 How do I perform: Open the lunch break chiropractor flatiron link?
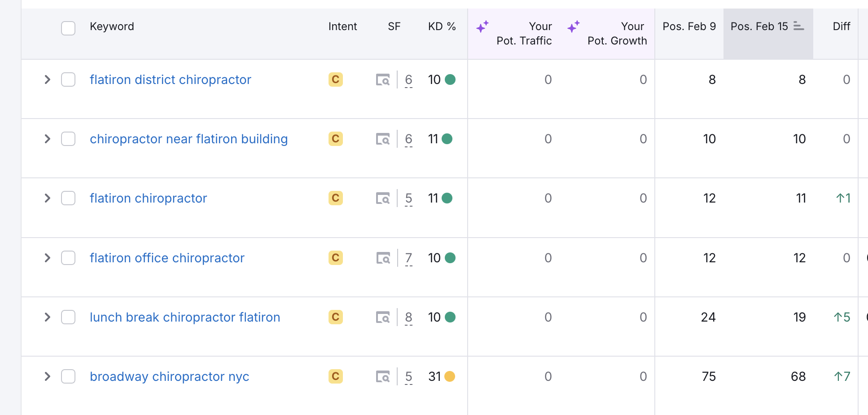coord(185,317)
